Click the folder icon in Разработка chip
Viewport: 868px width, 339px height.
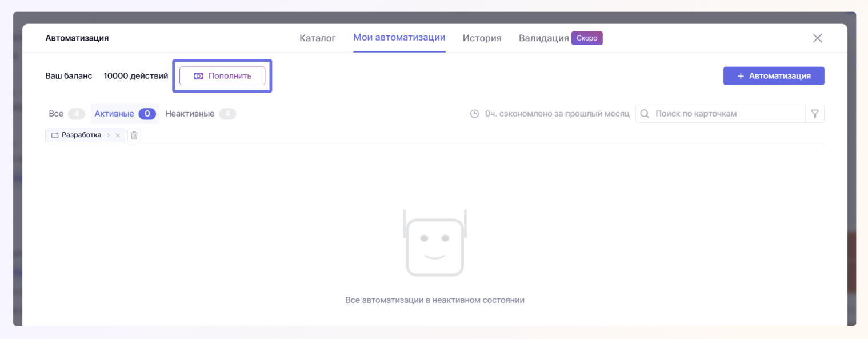(55, 135)
